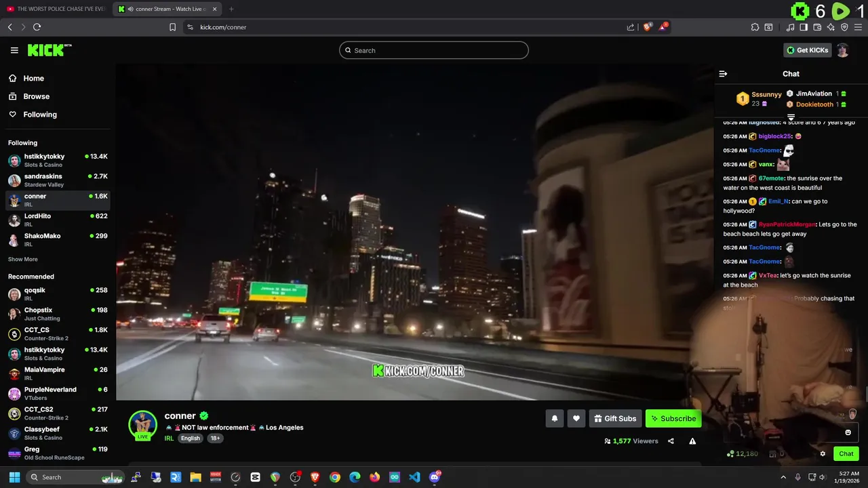Open Brave Shields lion icon
The image size is (868, 488).
coord(647,27)
